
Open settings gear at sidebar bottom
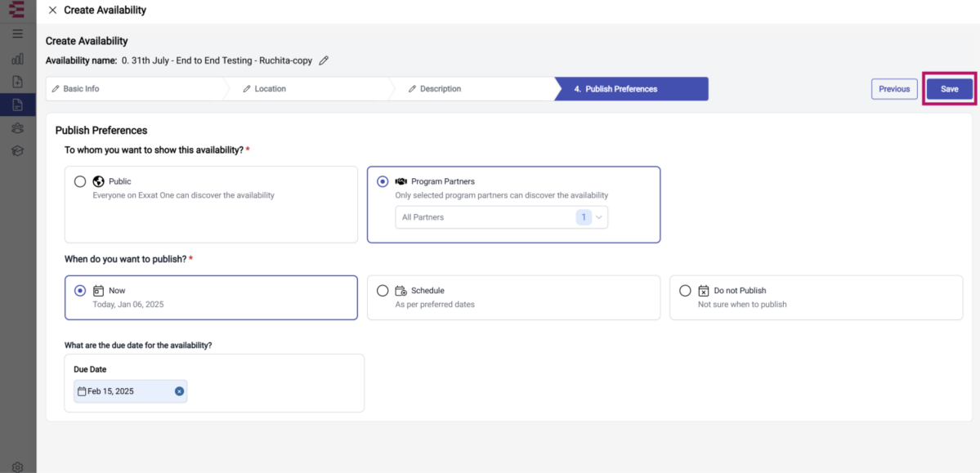point(17,466)
